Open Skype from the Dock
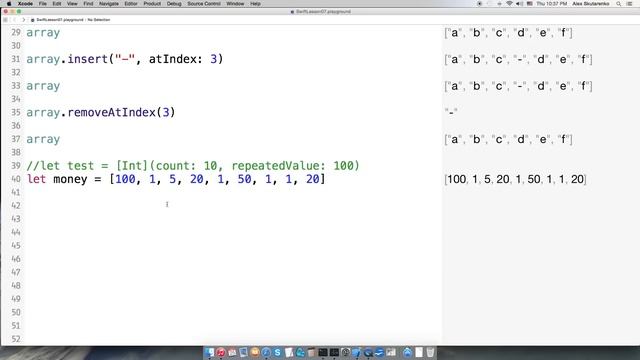 click(x=278, y=352)
